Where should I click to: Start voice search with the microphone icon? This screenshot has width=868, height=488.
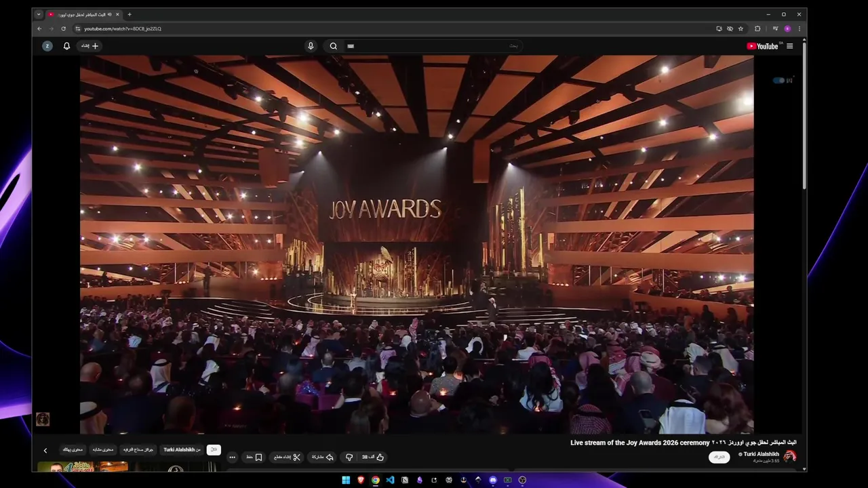coord(311,46)
